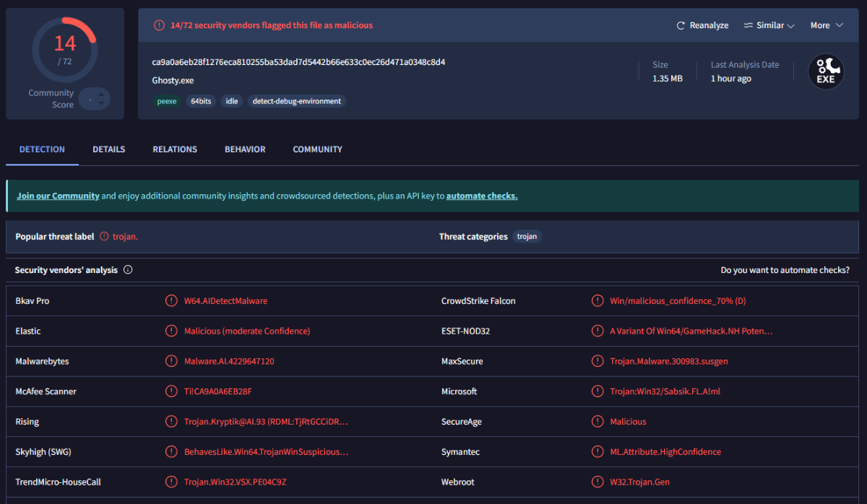
Task: Click the 64bits tag
Action: 201,101
